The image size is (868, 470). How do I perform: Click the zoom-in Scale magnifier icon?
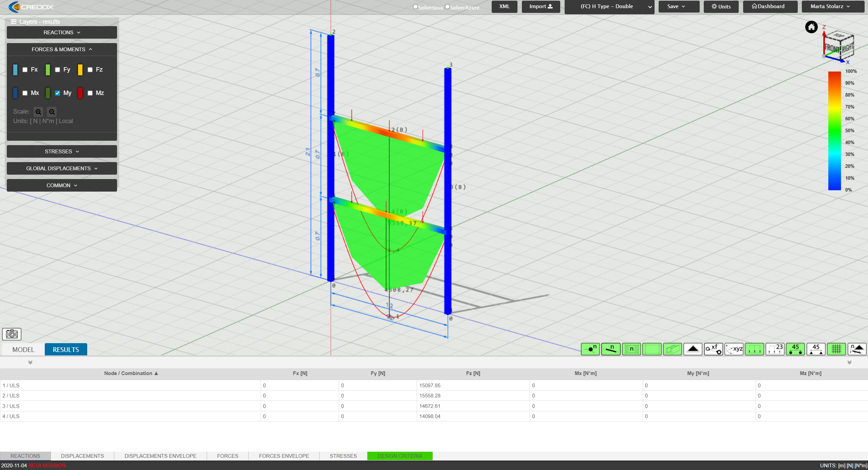[x=38, y=112]
